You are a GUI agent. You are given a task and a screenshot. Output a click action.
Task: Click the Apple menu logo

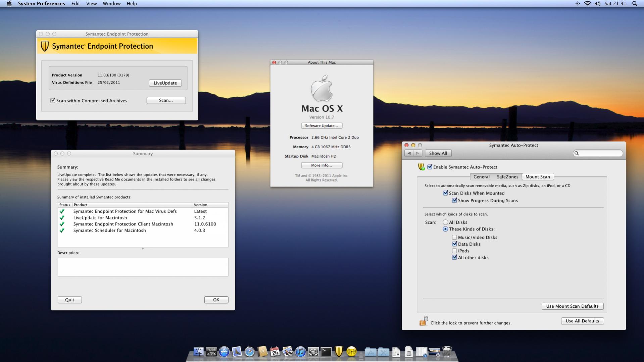point(9,3)
